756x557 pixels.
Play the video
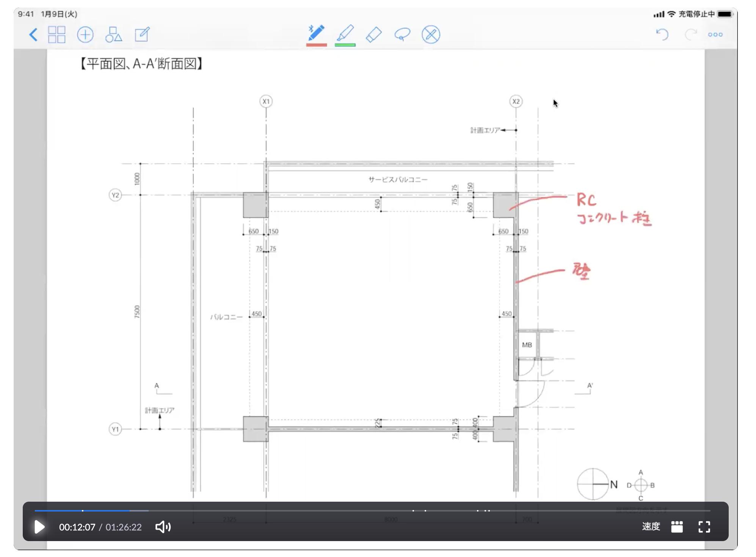pyautogui.click(x=39, y=527)
